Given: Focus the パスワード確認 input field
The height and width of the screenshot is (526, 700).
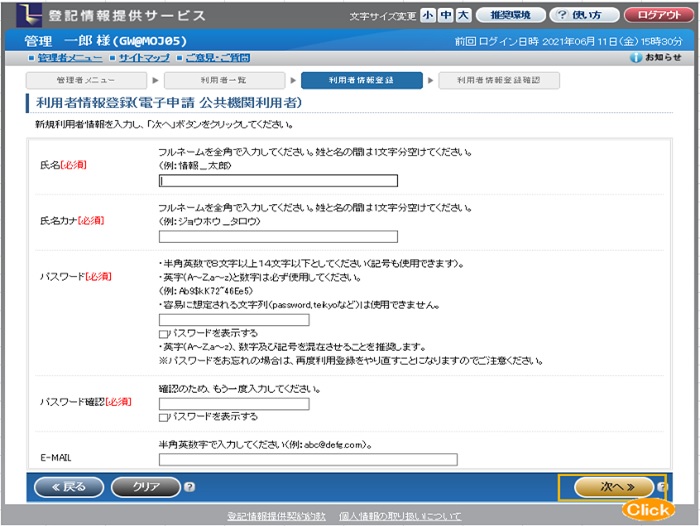Looking at the screenshot, I should [234, 404].
